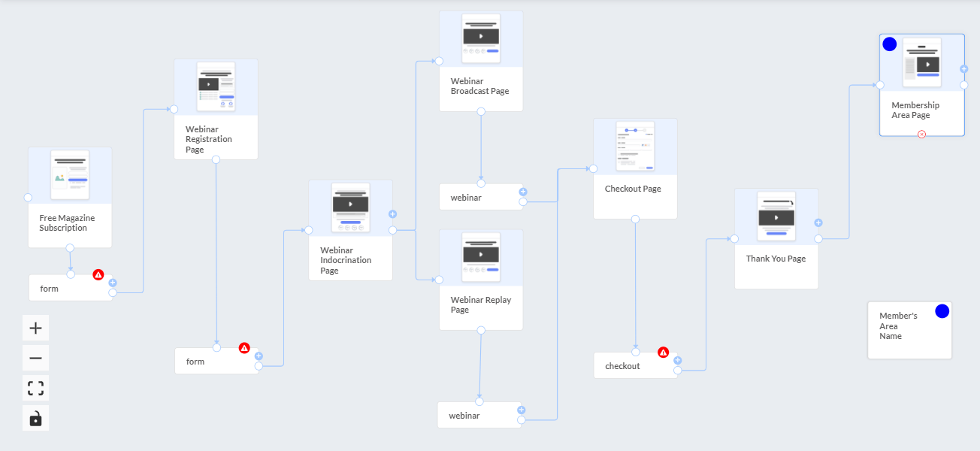Select the Free Magazine Subscription page thumbnail
The height and width of the screenshot is (451, 980).
[x=70, y=175]
